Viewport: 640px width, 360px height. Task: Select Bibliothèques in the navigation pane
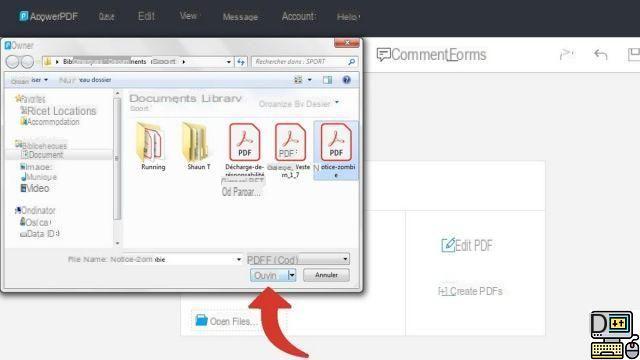click(41, 145)
